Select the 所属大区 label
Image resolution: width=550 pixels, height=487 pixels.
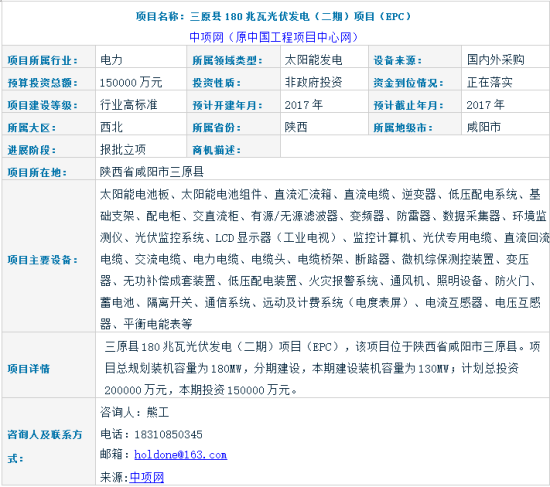pos(32,128)
